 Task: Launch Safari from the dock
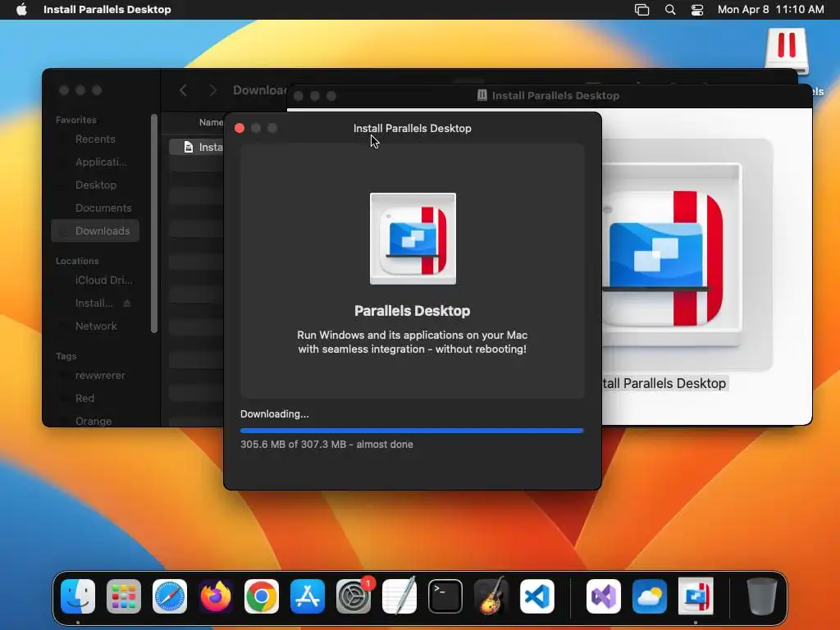click(170, 596)
